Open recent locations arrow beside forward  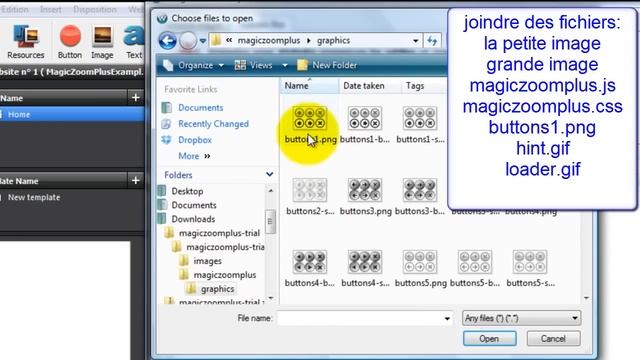tap(203, 41)
